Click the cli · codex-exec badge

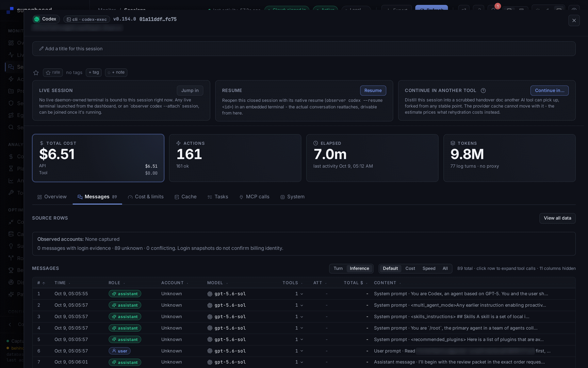(87, 19)
